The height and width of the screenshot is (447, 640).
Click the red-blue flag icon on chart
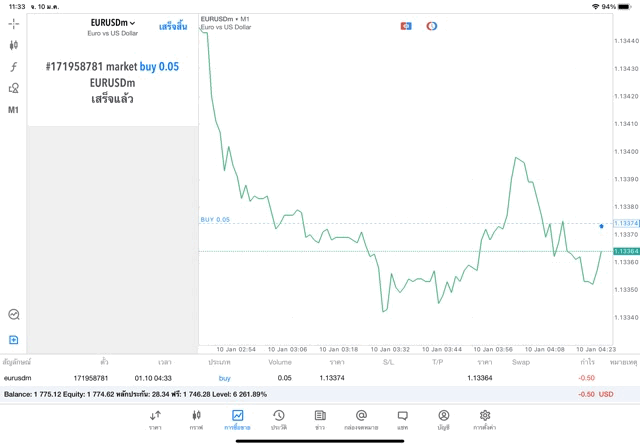pyautogui.click(x=406, y=26)
